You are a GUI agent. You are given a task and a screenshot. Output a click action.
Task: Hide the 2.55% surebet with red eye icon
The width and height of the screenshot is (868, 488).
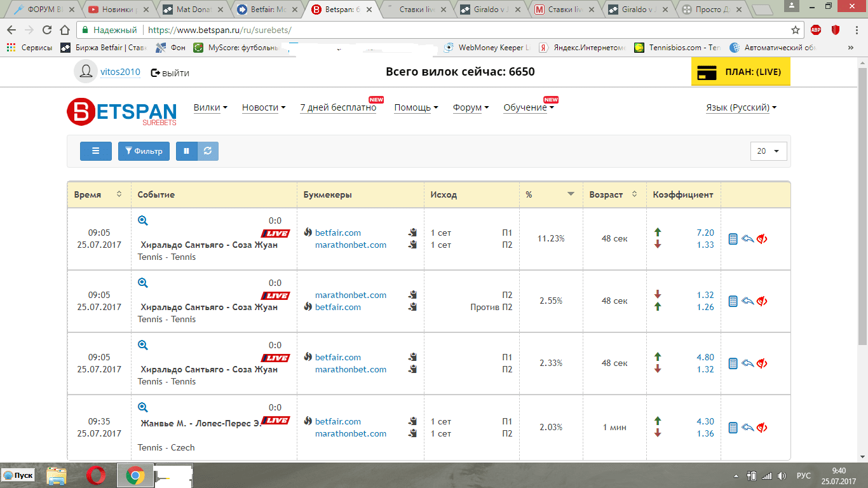point(763,301)
